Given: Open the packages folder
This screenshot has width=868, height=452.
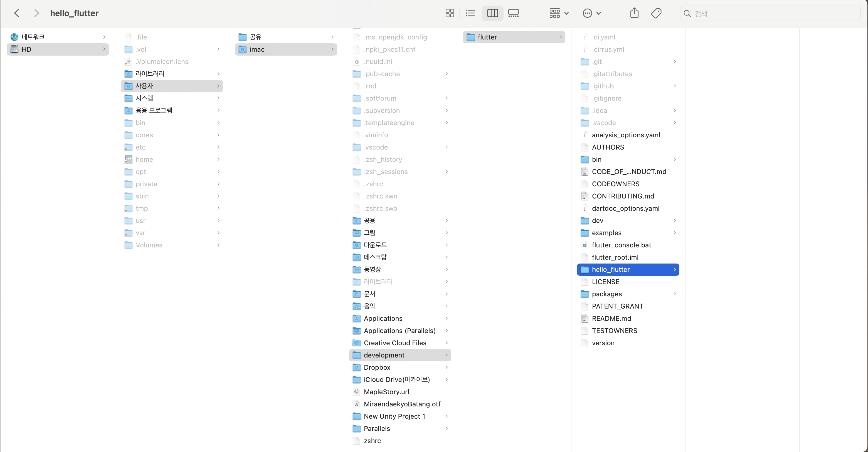Looking at the screenshot, I should (x=628, y=294).
